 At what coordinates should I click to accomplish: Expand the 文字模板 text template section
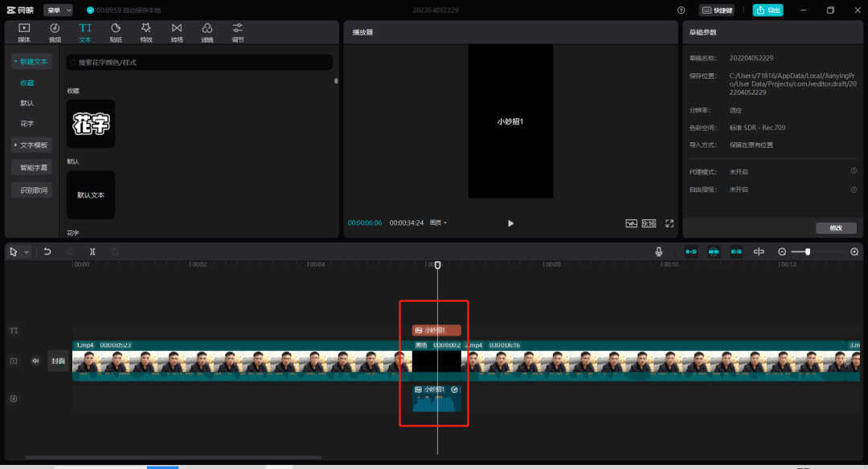[31, 145]
